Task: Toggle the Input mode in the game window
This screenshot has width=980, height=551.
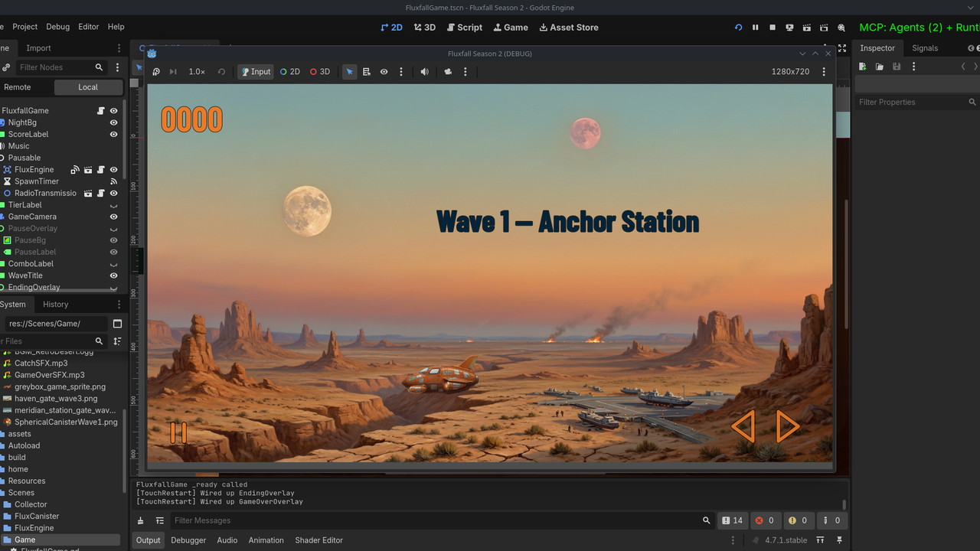Action: point(256,72)
